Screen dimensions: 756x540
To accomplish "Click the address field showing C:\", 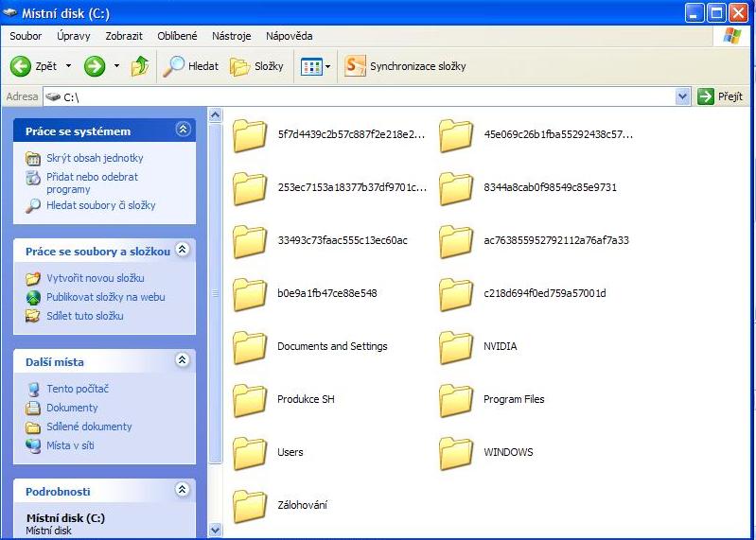I will (360, 96).
